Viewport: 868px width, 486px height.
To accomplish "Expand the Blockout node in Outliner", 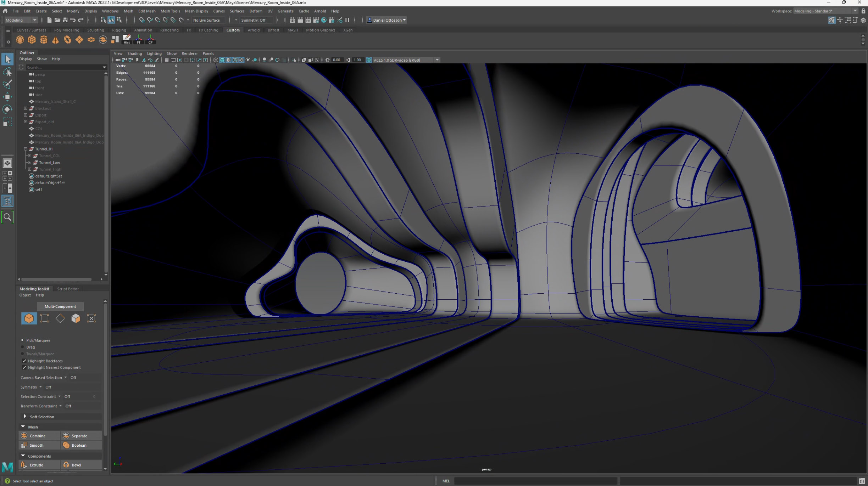I will click(x=26, y=108).
